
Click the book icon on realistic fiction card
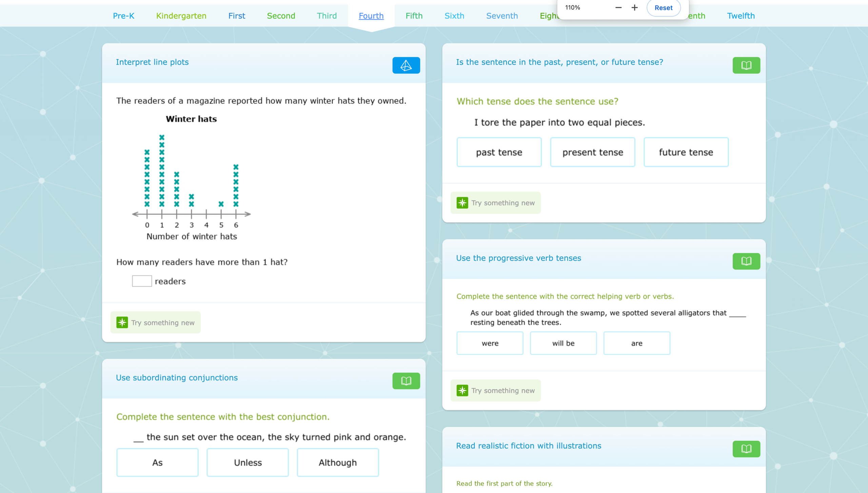[x=746, y=449]
